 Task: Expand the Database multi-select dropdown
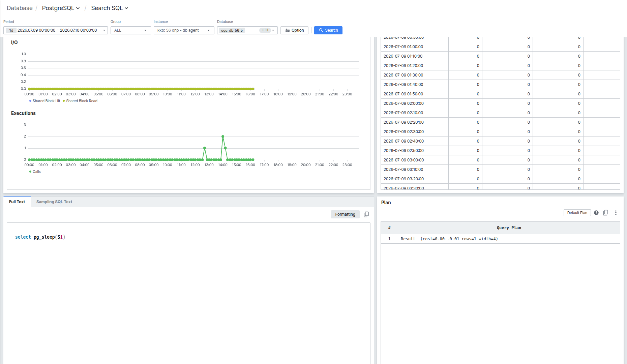pos(273,30)
